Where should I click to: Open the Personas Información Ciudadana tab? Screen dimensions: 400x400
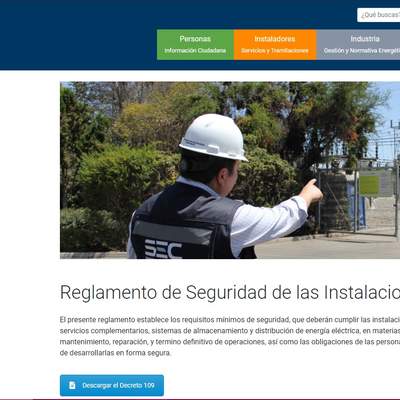coord(195,45)
